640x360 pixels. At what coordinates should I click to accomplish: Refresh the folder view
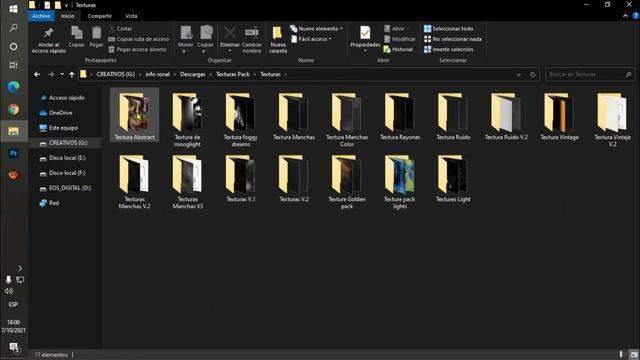click(533, 75)
